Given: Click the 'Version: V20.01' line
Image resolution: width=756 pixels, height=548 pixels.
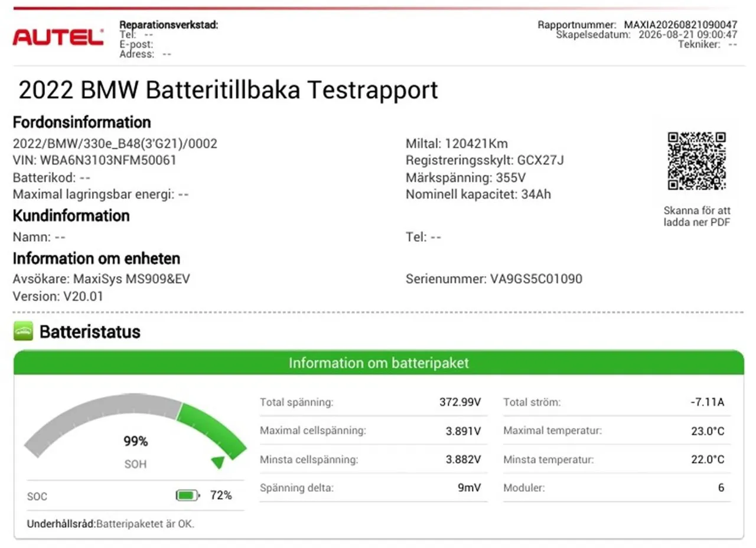Looking at the screenshot, I should pos(58,296).
